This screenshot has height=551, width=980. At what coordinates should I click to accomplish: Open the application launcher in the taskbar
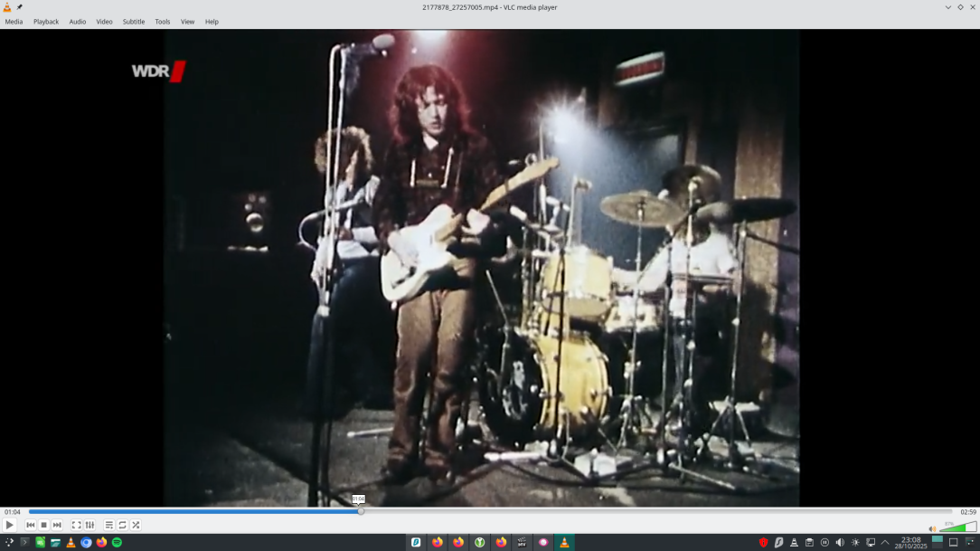point(9,542)
